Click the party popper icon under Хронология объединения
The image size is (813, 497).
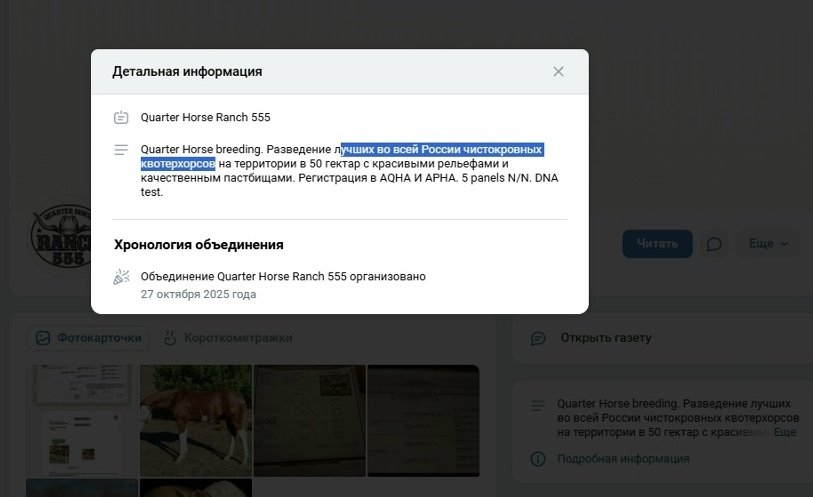(x=121, y=277)
